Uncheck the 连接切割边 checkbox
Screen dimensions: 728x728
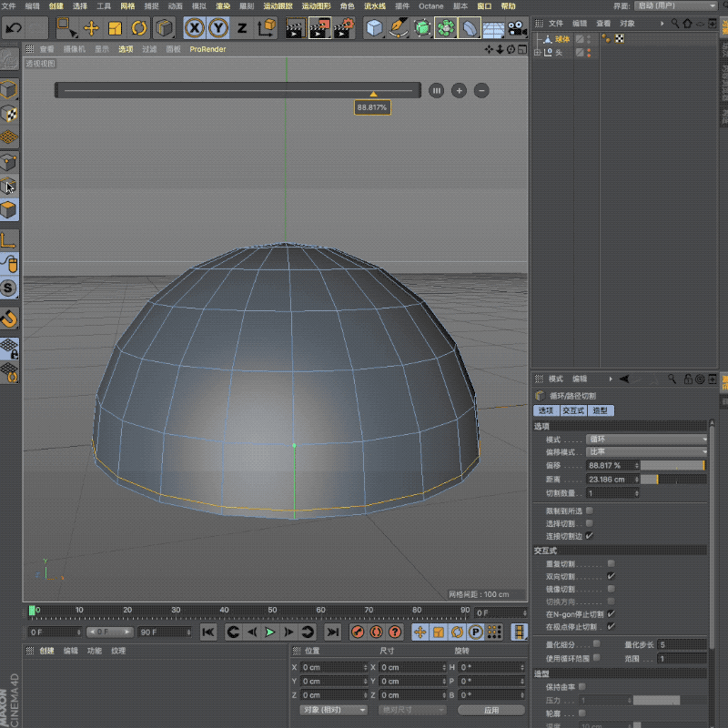pyautogui.click(x=590, y=536)
